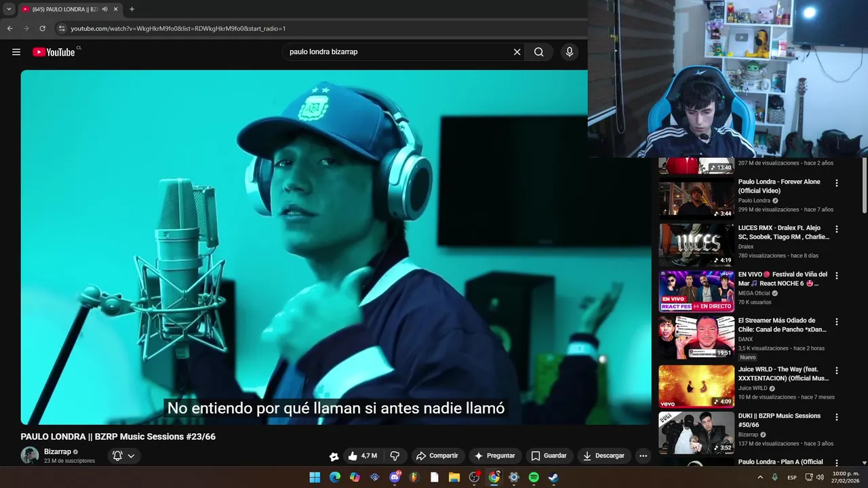868x488 pixels.
Task: Go to the YouTube home logo
Action: 54,52
